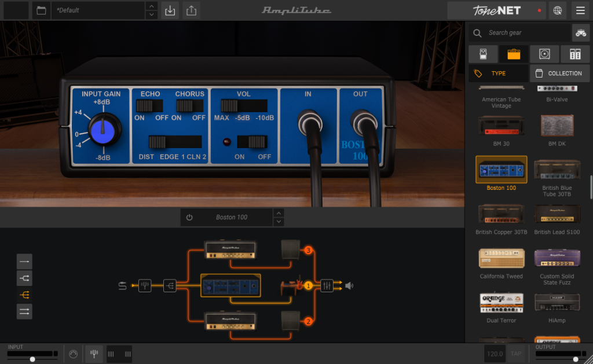The height and width of the screenshot is (364, 593).
Task: Select American Tube Vintage amp
Action: [501, 98]
